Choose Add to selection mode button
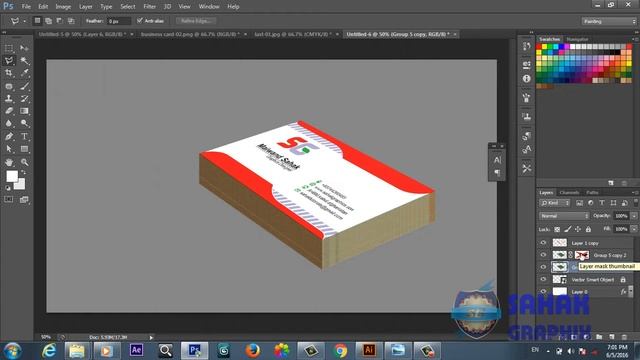640x360 pixels. (x=49, y=21)
